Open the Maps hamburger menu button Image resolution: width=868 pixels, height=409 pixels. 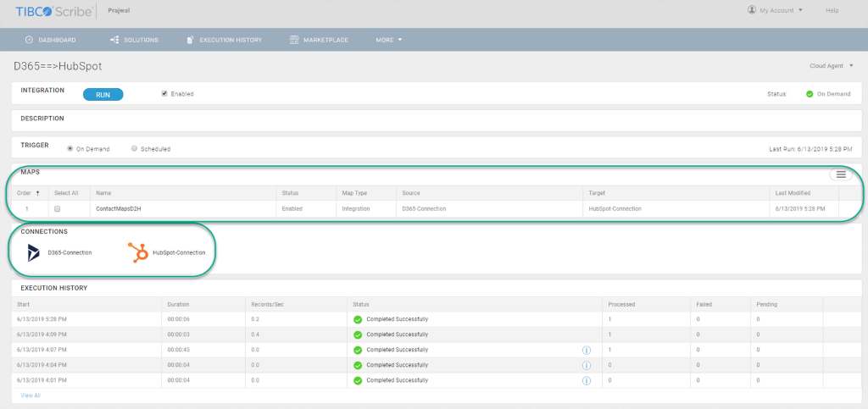click(841, 174)
